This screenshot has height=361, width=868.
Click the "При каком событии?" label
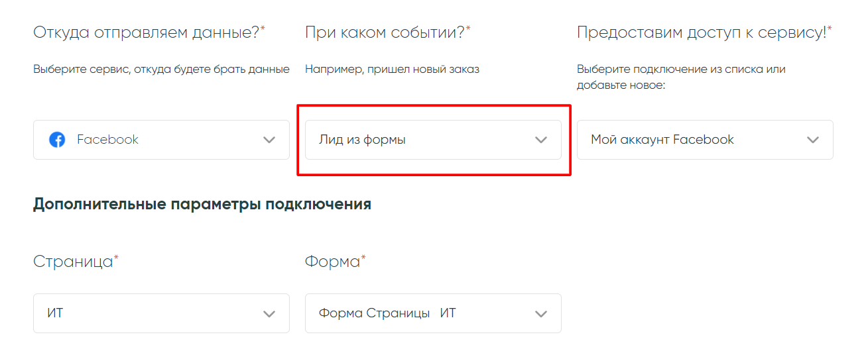tap(385, 32)
